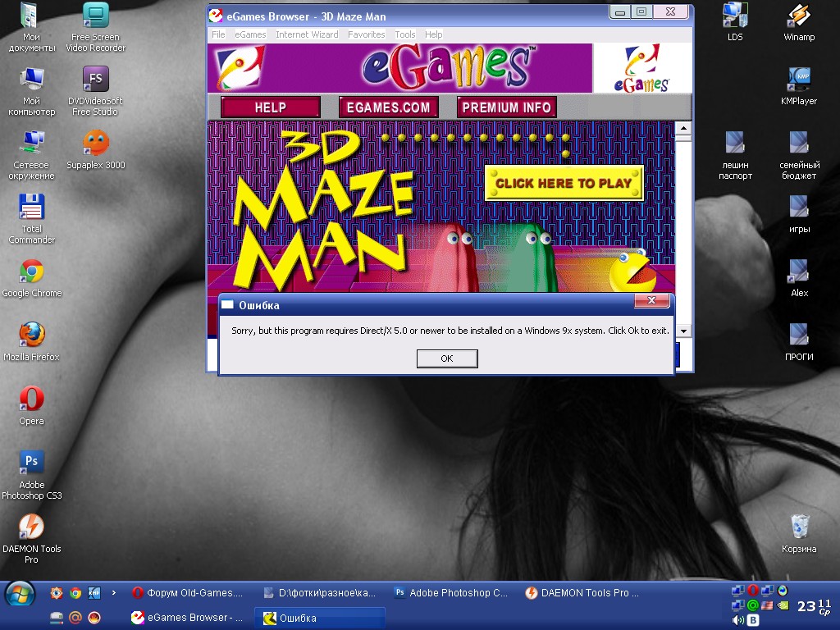The height and width of the screenshot is (630, 840).
Task: Select the Корзина recycle bin icon
Action: [x=799, y=534]
